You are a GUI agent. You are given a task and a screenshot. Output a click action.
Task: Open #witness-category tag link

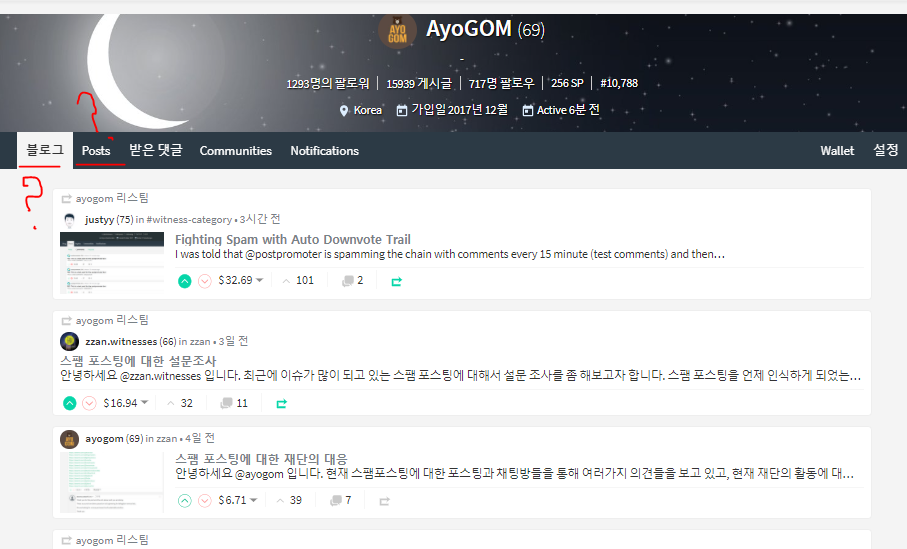point(189,220)
